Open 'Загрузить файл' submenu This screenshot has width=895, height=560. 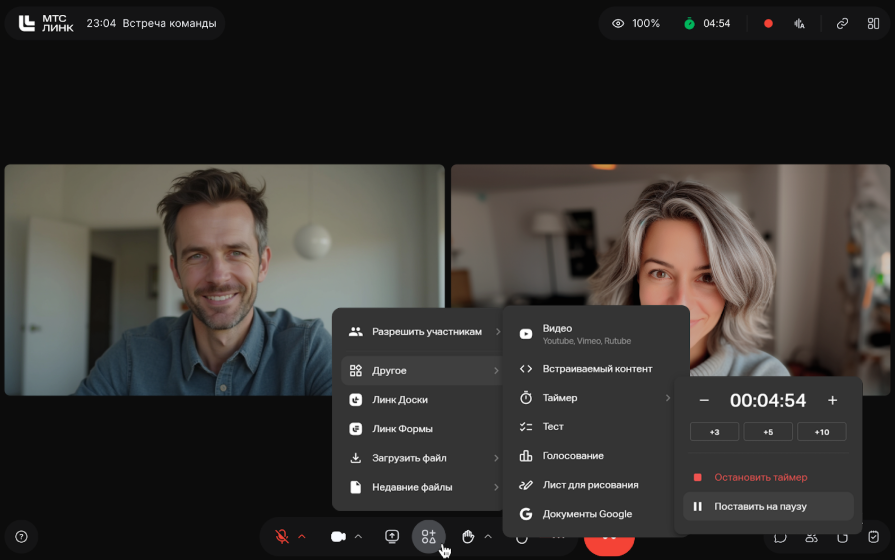(422, 458)
